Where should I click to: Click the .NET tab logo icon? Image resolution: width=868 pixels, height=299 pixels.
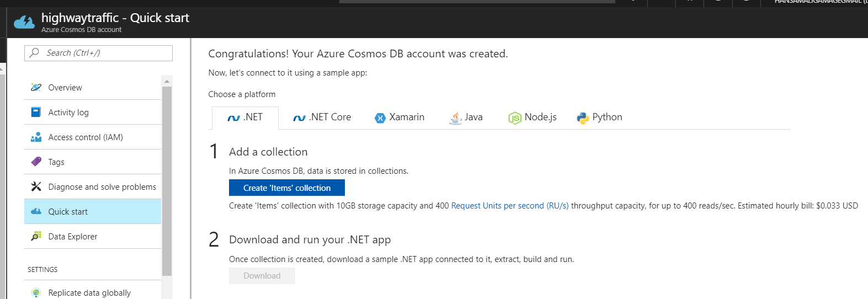tap(233, 118)
